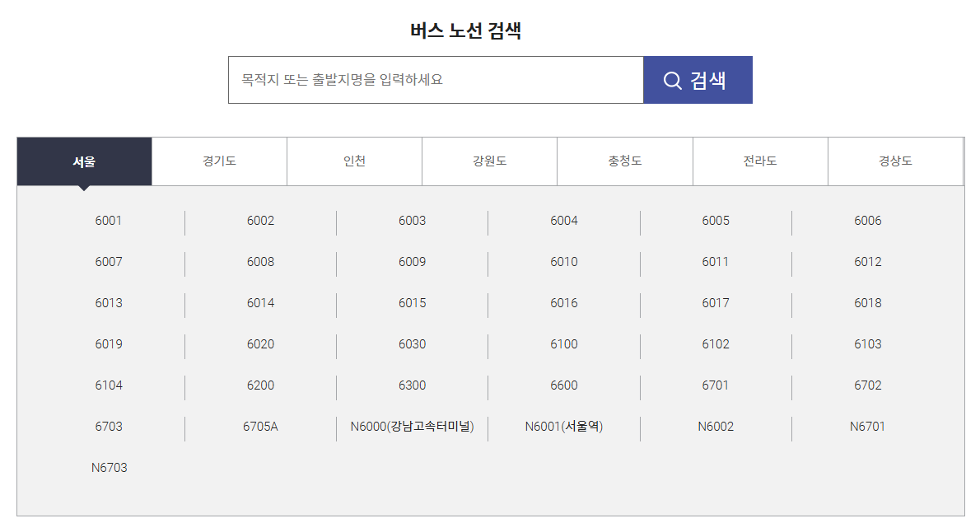This screenshot has height=523, width=980.
Task: Click bus route 6705A
Action: click(x=261, y=427)
